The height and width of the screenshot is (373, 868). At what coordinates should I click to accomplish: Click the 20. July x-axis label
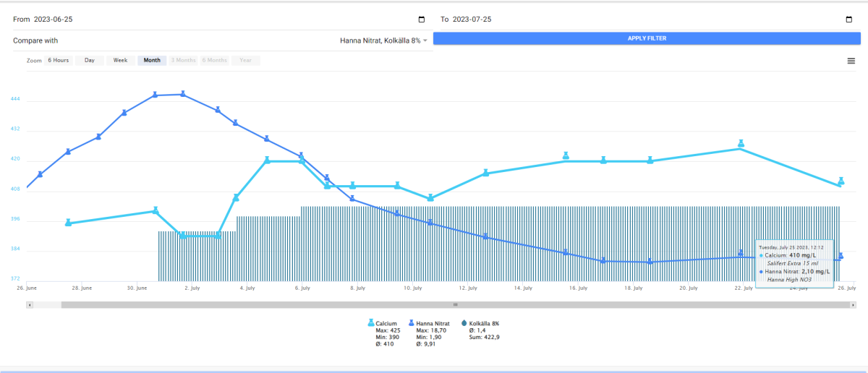689,288
